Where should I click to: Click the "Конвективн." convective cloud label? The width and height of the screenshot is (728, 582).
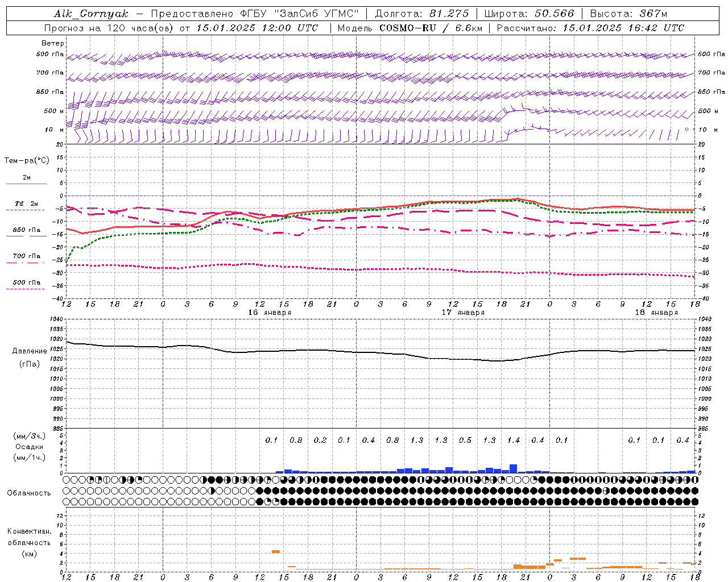(29, 531)
